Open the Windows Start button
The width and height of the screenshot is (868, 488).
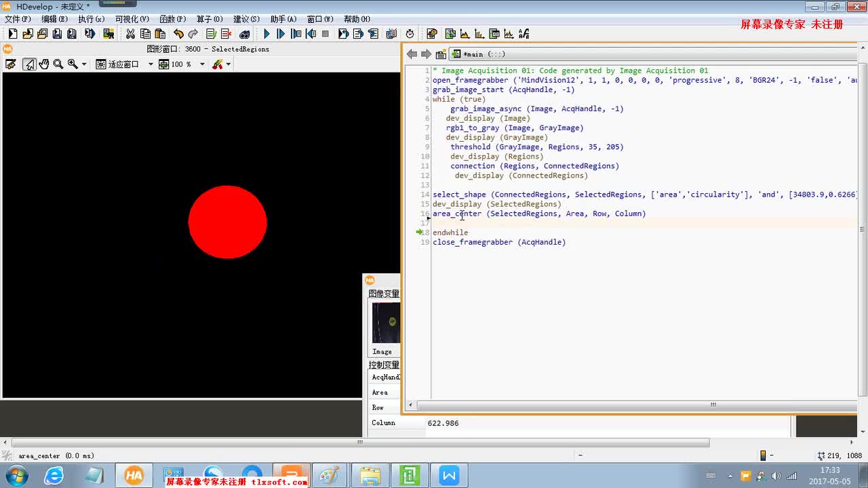click(16, 475)
